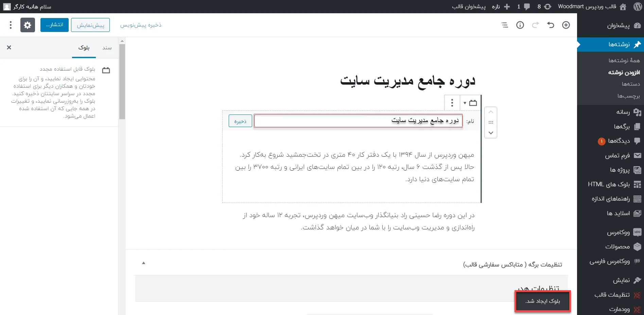The image size is (644, 315).
Task: Click the پیش‌نمایش preview button
Action: (x=90, y=25)
